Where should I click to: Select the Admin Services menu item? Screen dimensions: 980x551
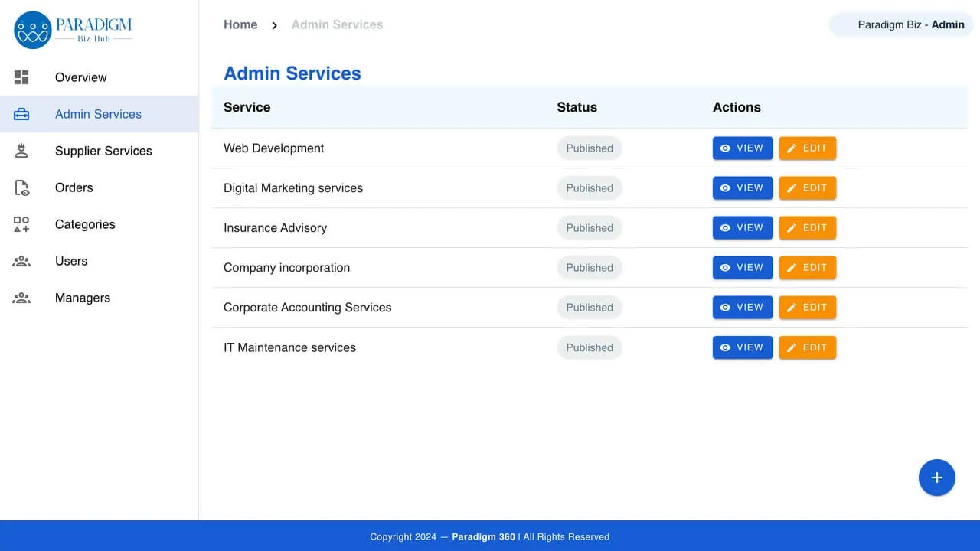[x=98, y=113]
